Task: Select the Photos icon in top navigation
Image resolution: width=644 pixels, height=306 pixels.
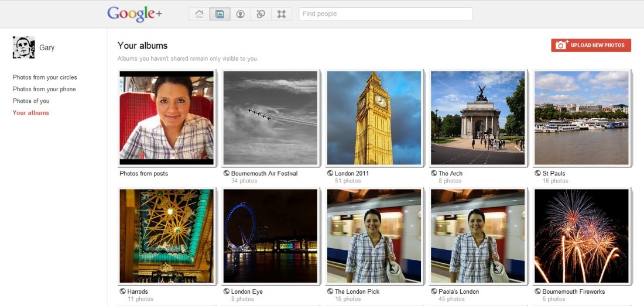Action: click(x=220, y=14)
